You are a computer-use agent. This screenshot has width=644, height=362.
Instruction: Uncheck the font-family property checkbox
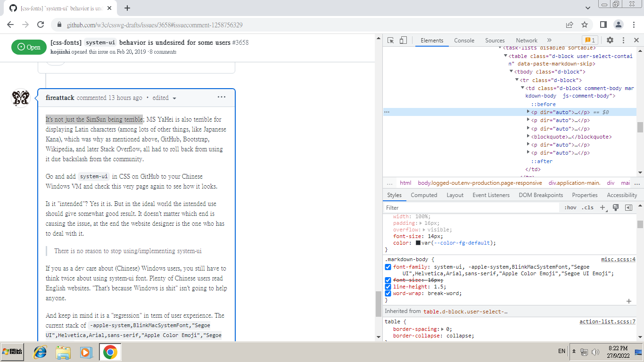(388, 267)
